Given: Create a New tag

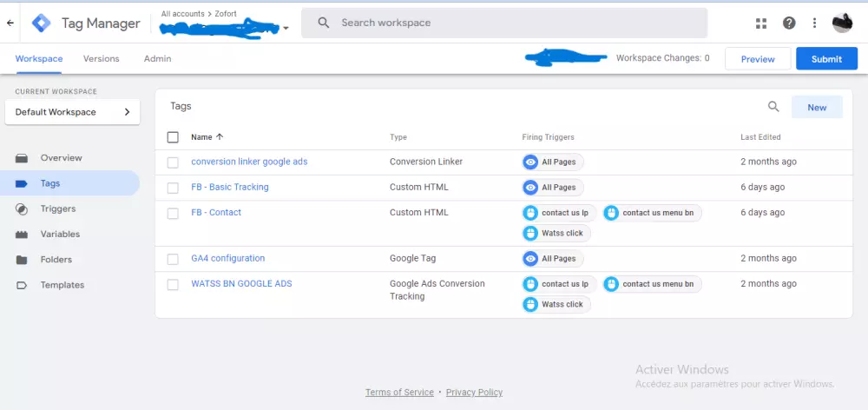Looking at the screenshot, I should click(817, 107).
